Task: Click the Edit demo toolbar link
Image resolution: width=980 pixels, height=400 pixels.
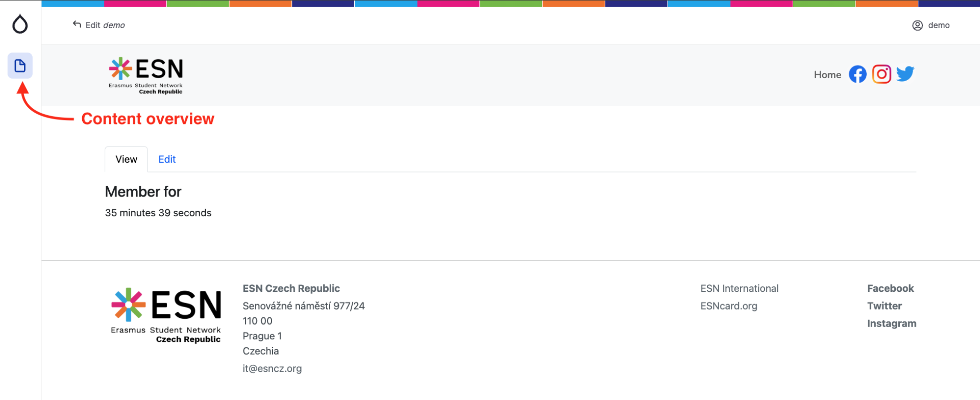Action: [x=105, y=26]
